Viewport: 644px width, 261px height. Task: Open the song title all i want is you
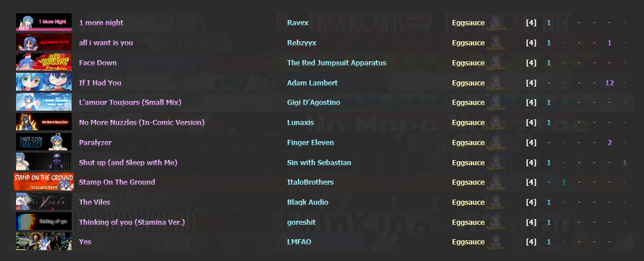click(106, 43)
